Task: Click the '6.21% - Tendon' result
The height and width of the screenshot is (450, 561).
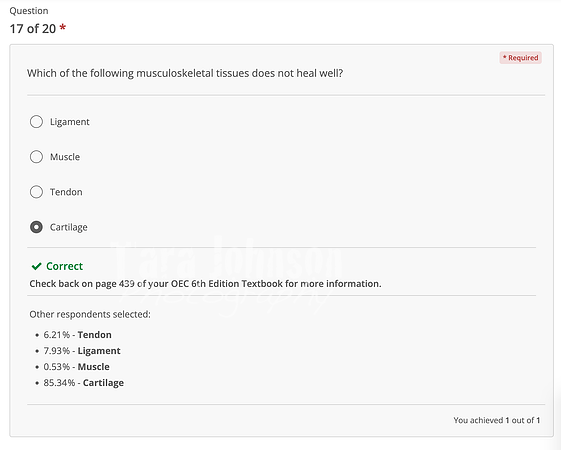Action: pyautogui.click(x=77, y=335)
